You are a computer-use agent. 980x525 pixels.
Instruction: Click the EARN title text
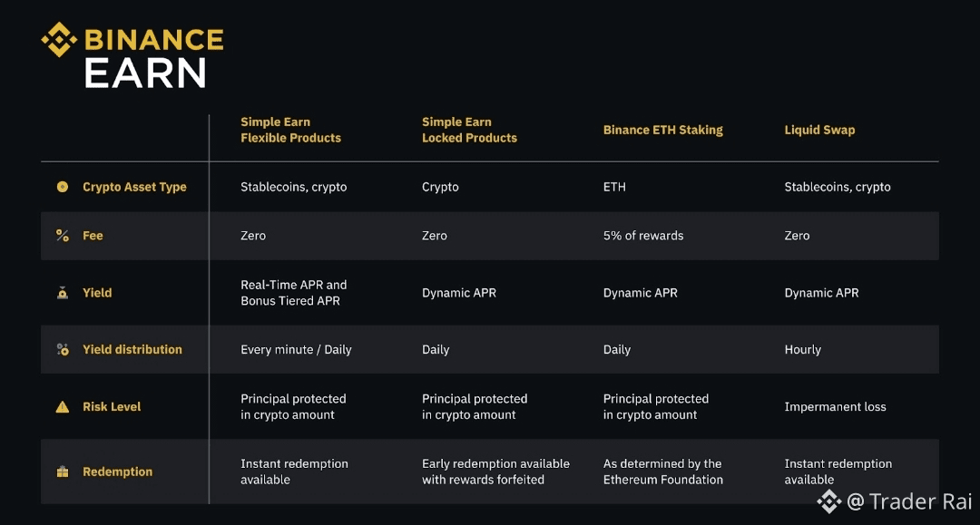145,74
